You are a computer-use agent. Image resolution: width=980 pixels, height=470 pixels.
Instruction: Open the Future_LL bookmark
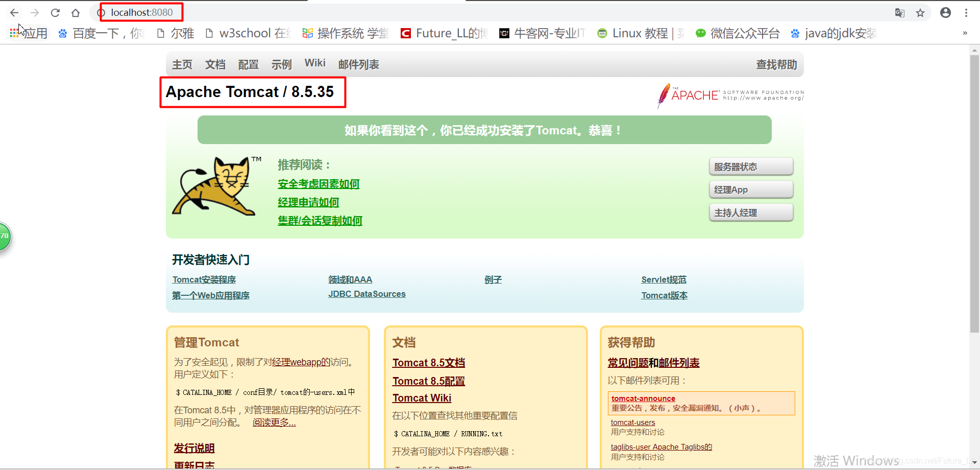[x=444, y=33]
